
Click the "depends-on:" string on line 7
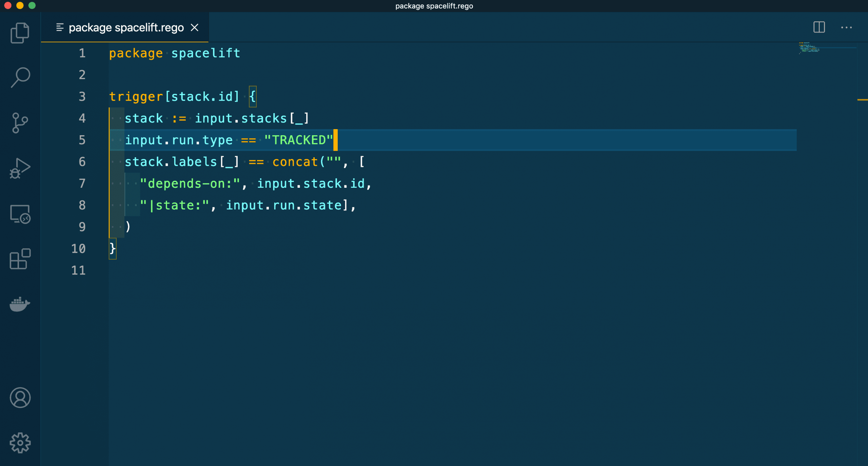pyautogui.click(x=190, y=183)
